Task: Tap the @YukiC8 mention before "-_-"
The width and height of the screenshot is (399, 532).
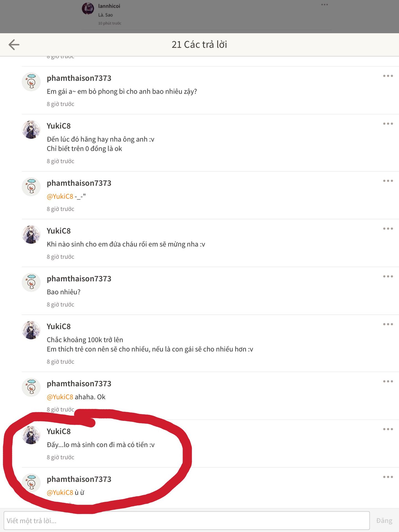Action: click(60, 196)
